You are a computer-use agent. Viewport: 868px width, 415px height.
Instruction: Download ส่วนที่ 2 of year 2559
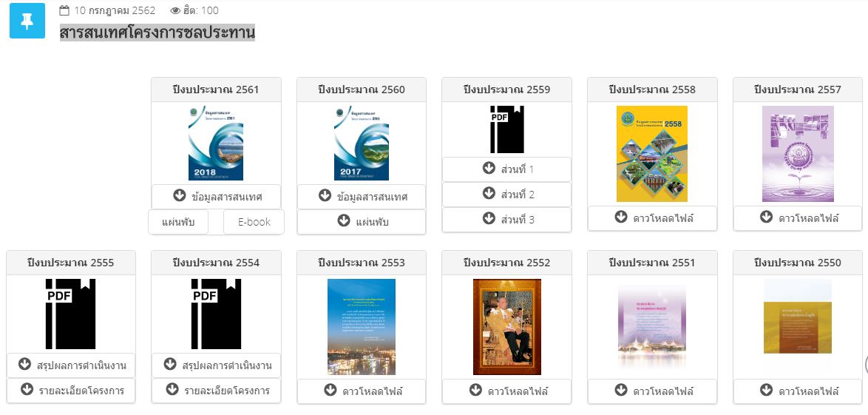tap(507, 195)
